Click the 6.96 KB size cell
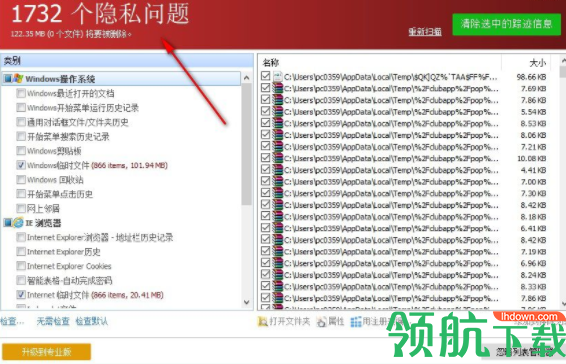Screen dimensions: 566x364 click(533, 264)
